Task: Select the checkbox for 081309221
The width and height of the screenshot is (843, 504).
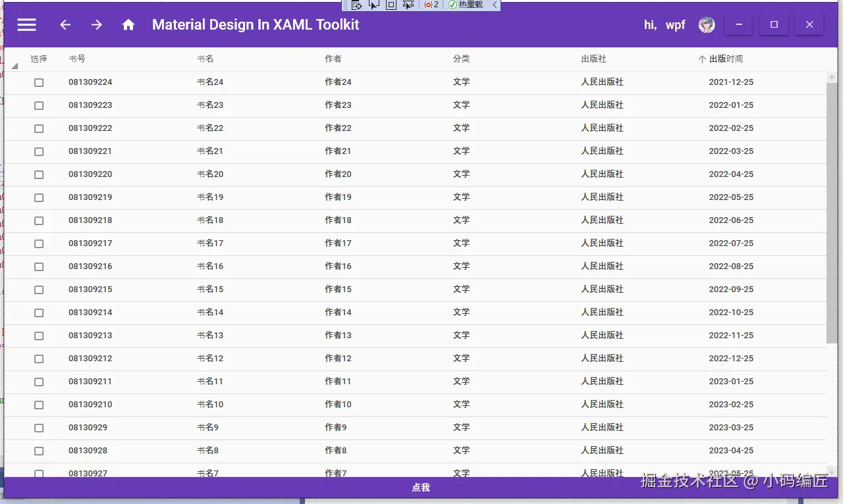Action: pos(39,151)
